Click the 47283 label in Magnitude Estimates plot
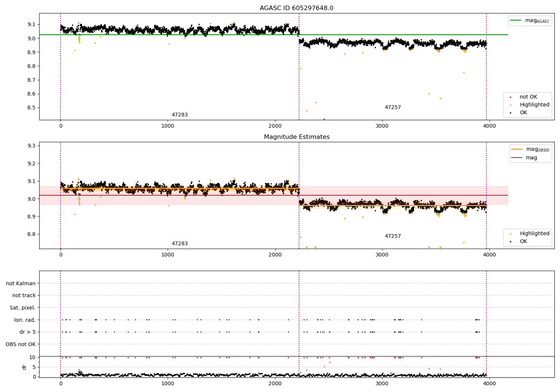Viewport: 560px width, 392px height. [x=180, y=244]
